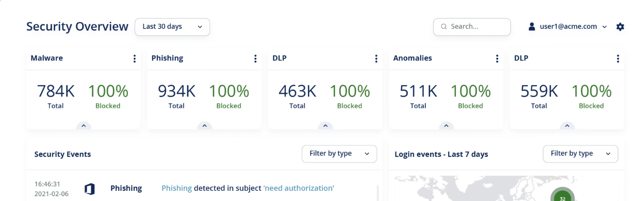Open the Phishing card three-dot menu
This screenshot has height=201, width=644.
pos(255,59)
